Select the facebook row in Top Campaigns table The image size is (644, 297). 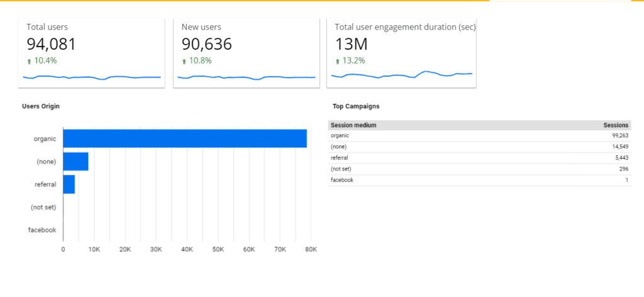click(478, 180)
